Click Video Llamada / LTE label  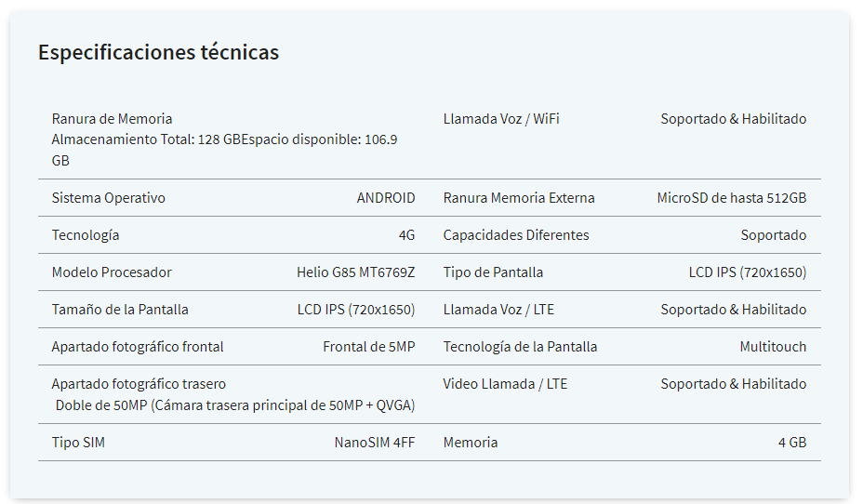tap(505, 384)
